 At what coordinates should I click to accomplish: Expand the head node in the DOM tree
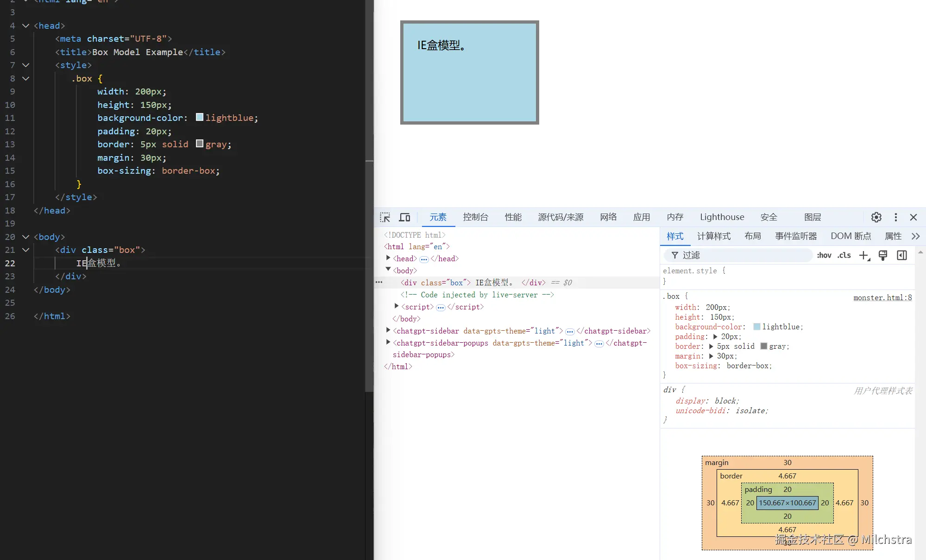pyautogui.click(x=388, y=258)
